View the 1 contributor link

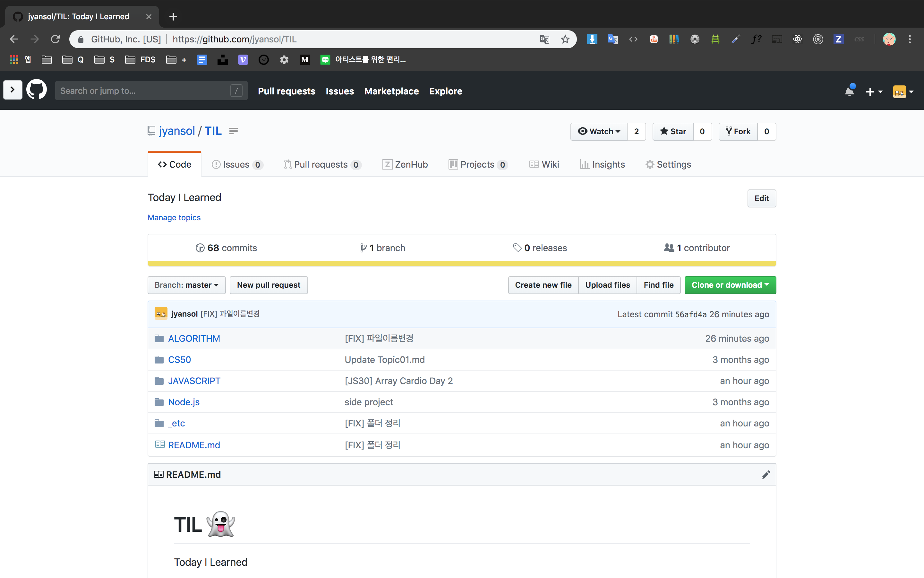[x=697, y=248]
